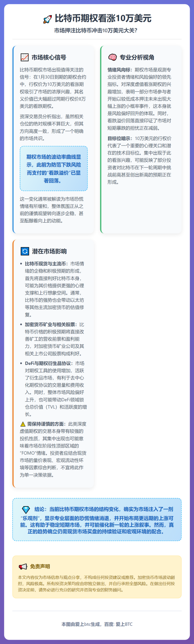Click the 专业分析视角 heading
Screen dimensions: 194x644
tap(137, 57)
